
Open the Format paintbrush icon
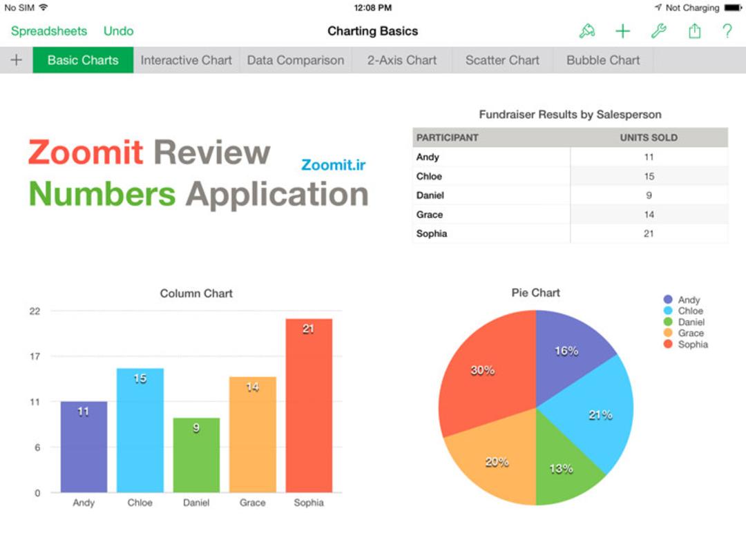tap(586, 31)
